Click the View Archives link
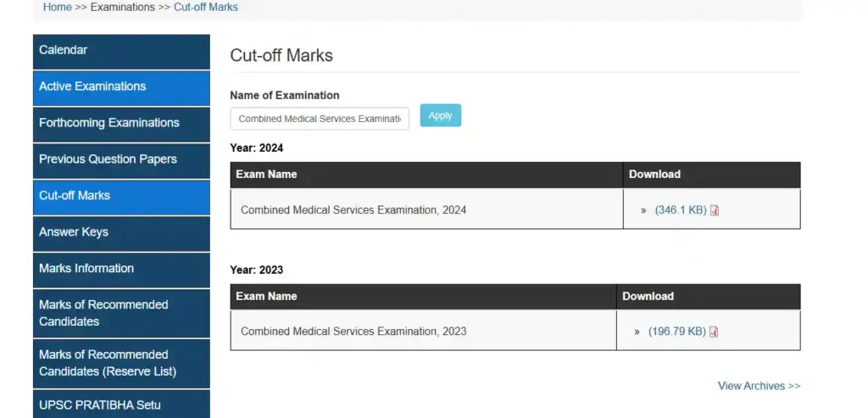The image size is (868, 418). point(759,386)
